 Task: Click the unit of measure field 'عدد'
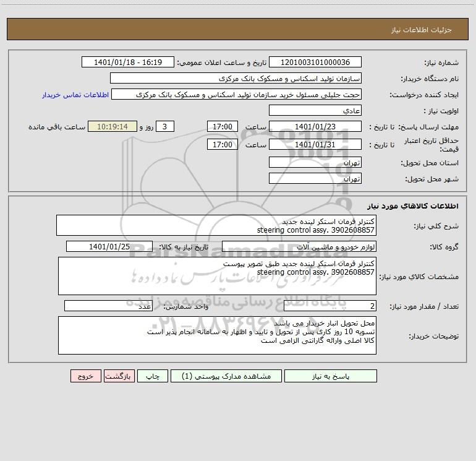tap(108, 306)
